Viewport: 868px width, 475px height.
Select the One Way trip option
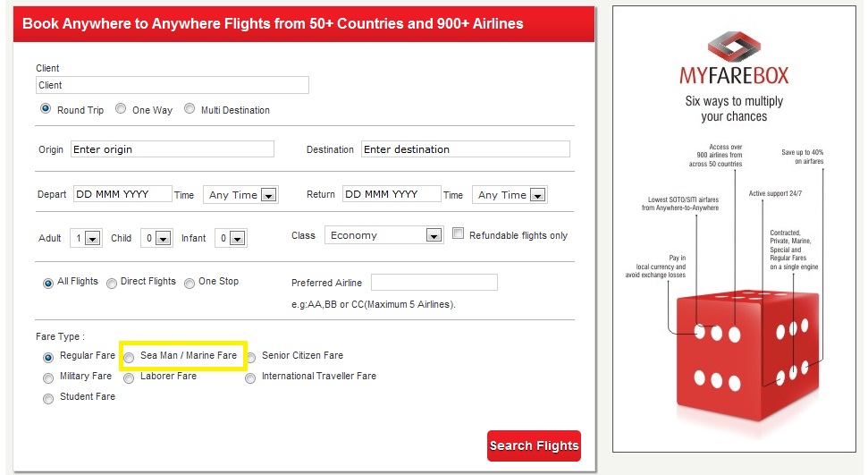pyautogui.click(x=121, y=109)
